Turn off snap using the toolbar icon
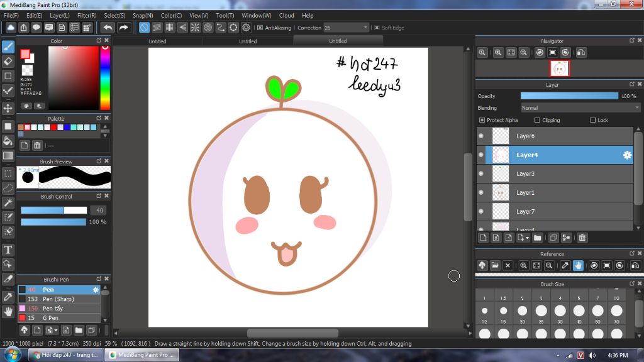Screen dimensions: 644x362 tap(144, 28)
